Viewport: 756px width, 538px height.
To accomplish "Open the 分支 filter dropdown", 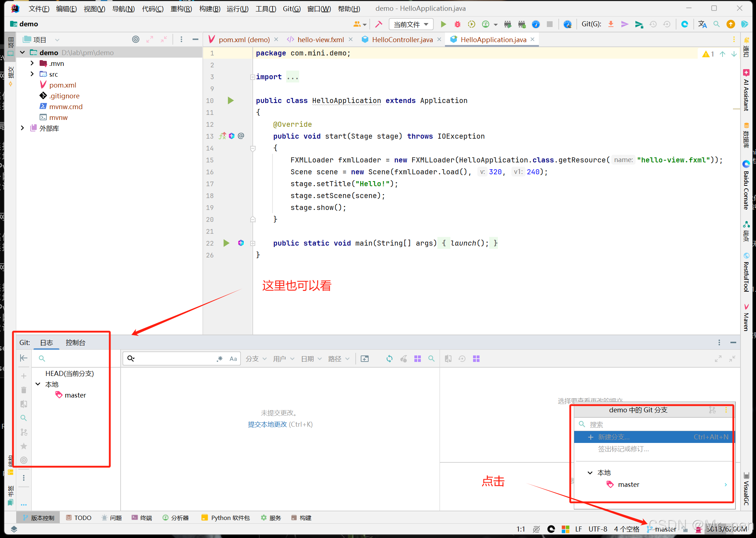I will click(256, 359).
